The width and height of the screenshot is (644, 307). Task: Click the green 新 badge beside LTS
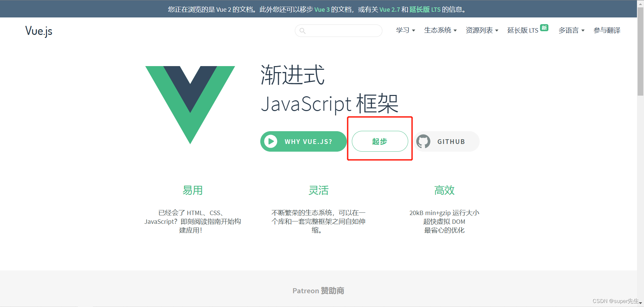coord(544,28)
